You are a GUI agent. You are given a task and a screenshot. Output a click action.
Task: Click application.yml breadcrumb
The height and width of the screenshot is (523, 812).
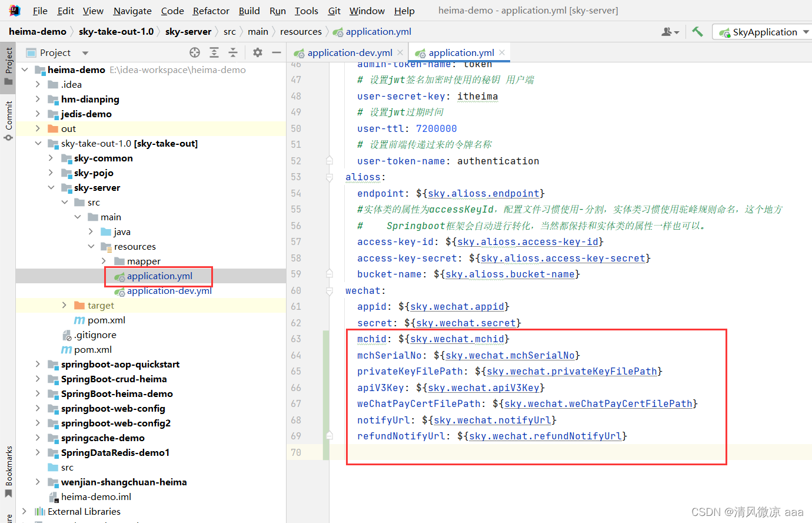372,32
